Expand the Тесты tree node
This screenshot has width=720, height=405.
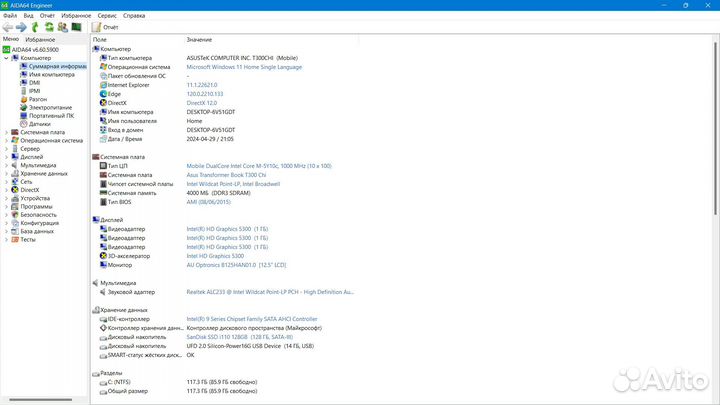(x=5, y=239)
